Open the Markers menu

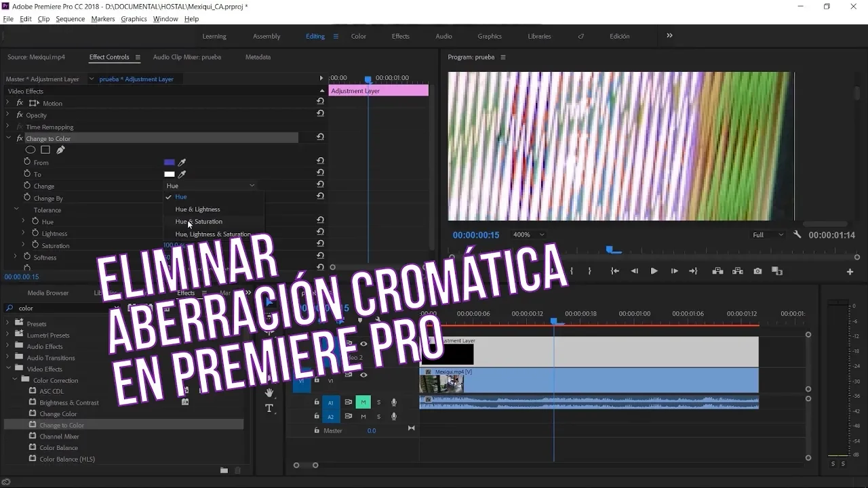click(x=103, y=19)
